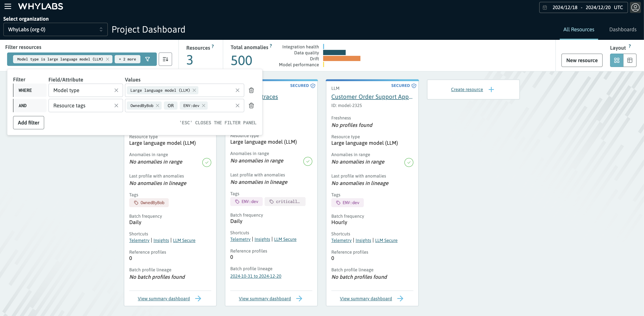Image resolution: width=644 pixels, height=316 pixels.
Task: Open the user account avatar menu
Action: click(635, 7)
